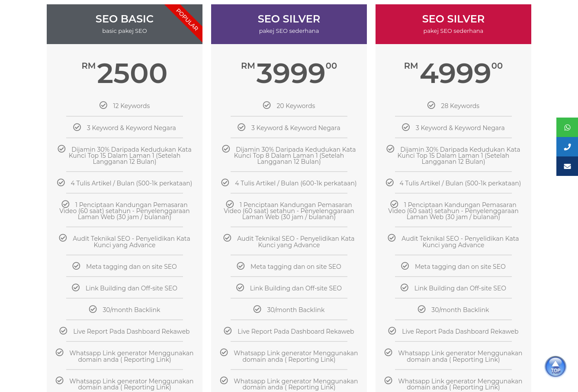Click the red POPULAR corner ribbon
The image size is (578, 392).
(x=187, y=19)
